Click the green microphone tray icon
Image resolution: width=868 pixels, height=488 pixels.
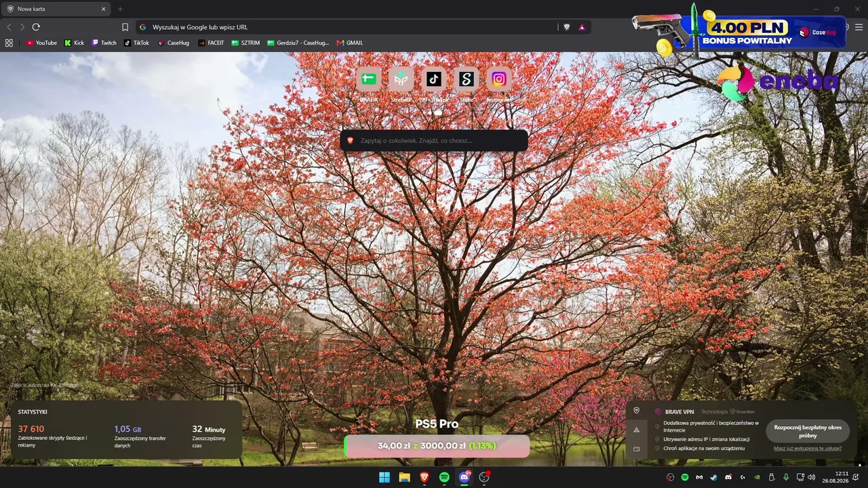786,477
